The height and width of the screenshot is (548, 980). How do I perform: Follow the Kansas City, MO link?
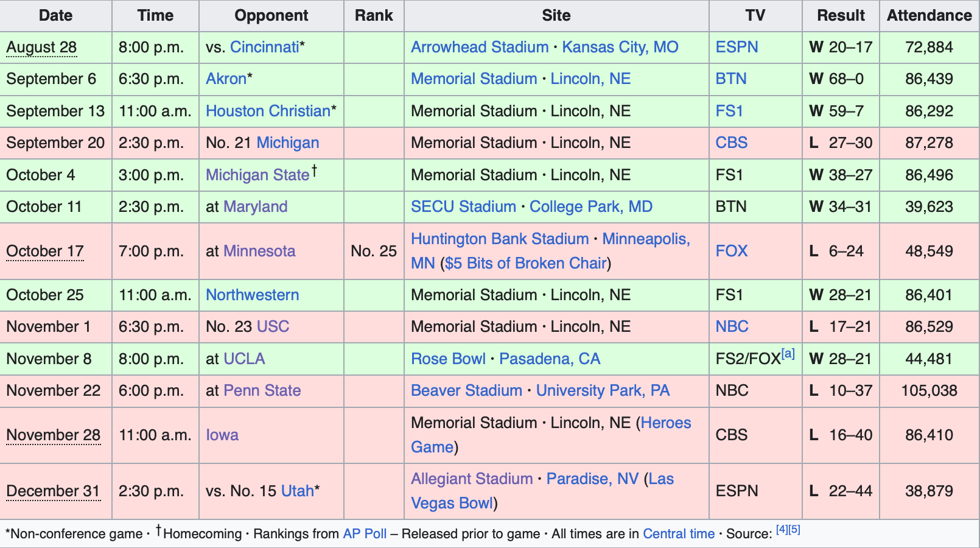click(x=620, y=47)
